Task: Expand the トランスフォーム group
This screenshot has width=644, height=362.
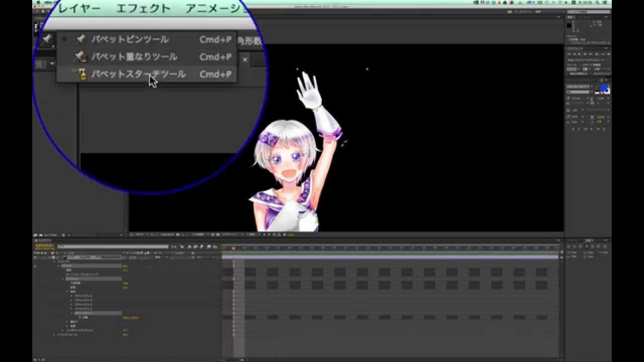Action: click(x=54, y=335)
